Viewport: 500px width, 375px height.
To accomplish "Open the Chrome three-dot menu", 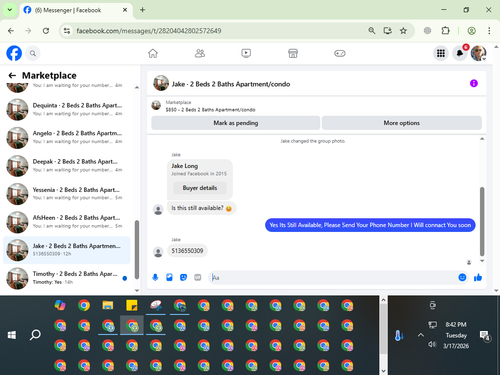I will point(489,31).
